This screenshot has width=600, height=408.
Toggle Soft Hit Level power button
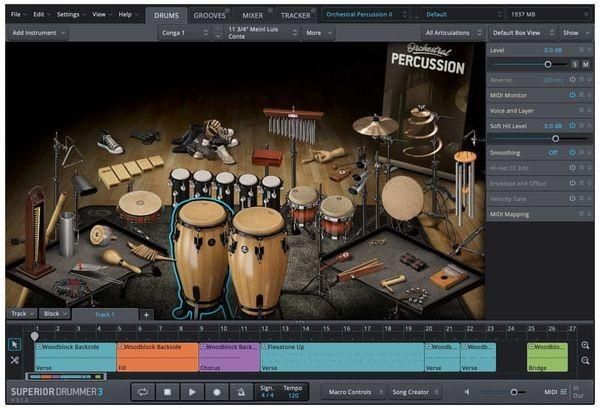tap(572, 126)
